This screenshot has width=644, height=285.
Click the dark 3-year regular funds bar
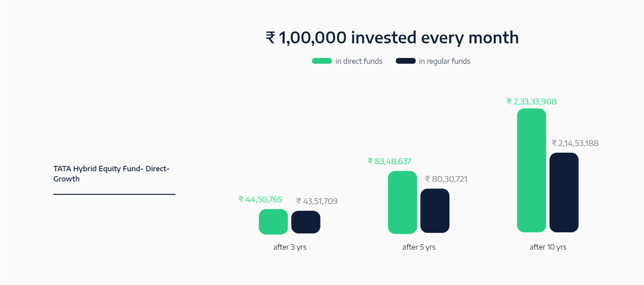[x=306, y=222]
